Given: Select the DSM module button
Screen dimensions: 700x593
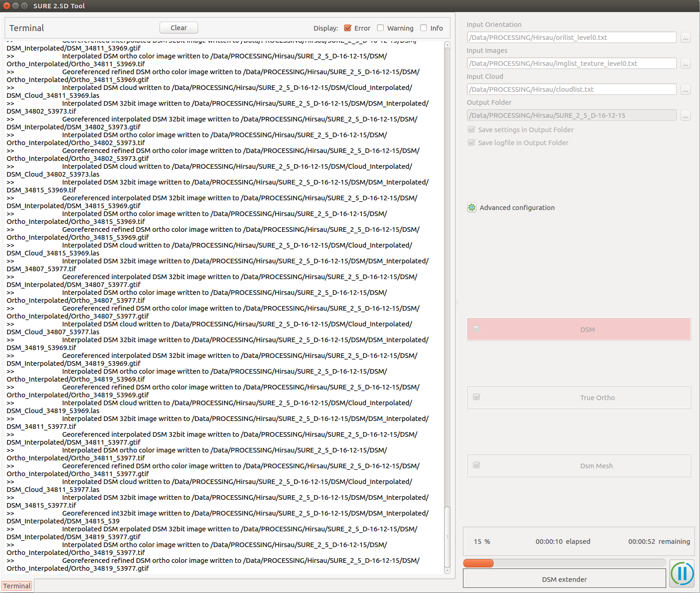Looking at the screenshot, I should coord(579,329).
